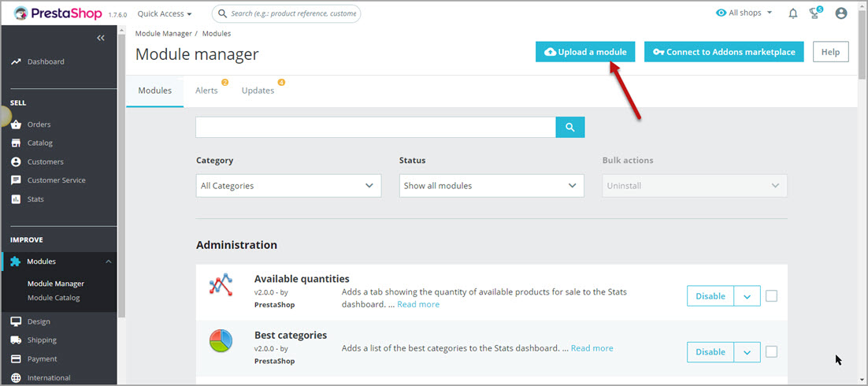
Task: Click the Best categories module title
Action: pos(291,335)
